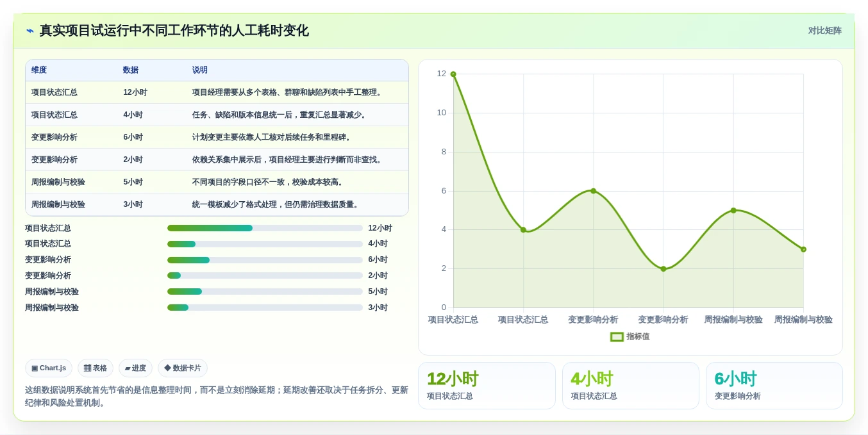Click description starting 依赖关系集中展示后
The width and height of the screenshot is (868, 435).
(x=288, y=160)
